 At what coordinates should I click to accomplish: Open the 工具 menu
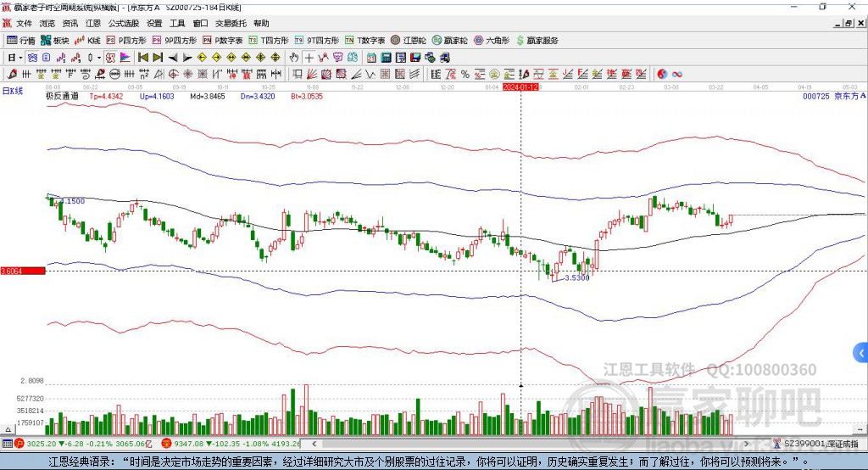[177, 23]
